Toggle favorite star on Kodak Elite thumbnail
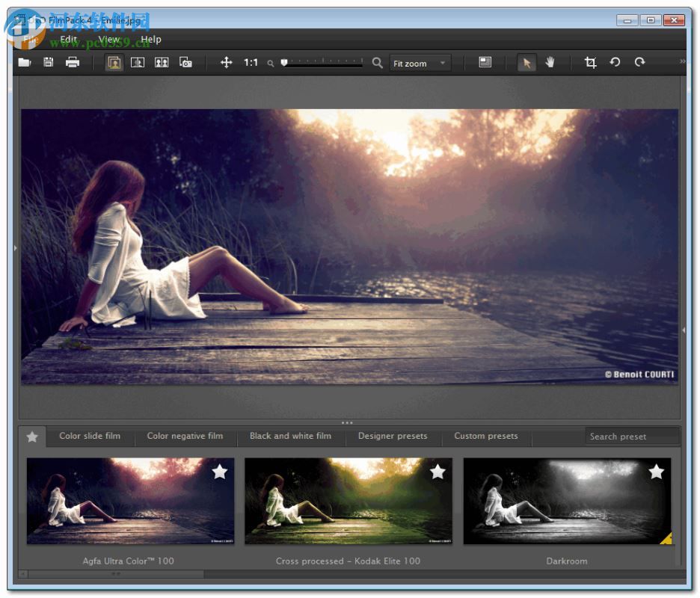 (437, 472)
